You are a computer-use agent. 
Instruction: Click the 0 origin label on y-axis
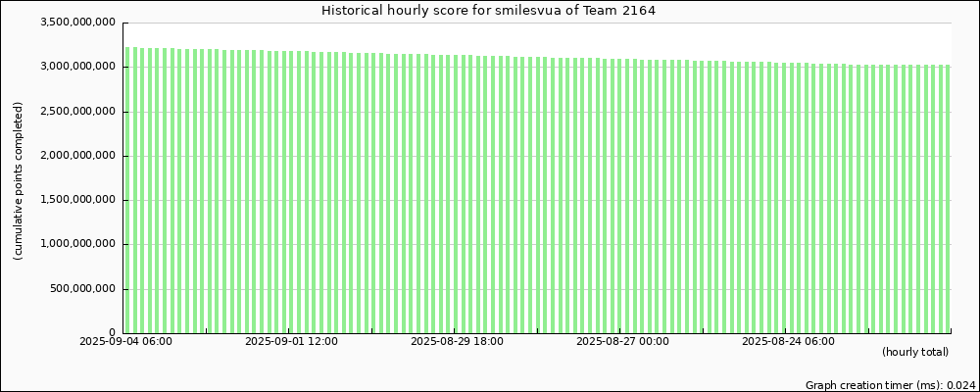[113, 333]
